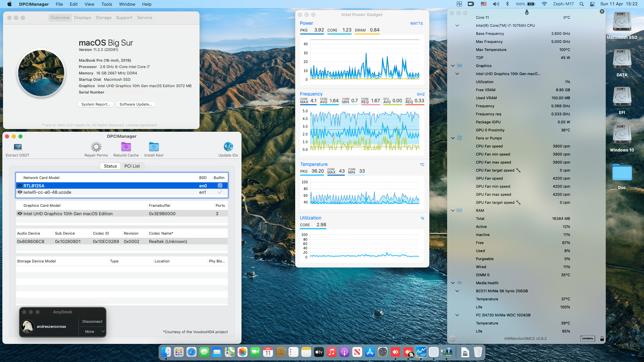Collapse BC511 NVMe SK hynix 256GB group

(457, 291)
